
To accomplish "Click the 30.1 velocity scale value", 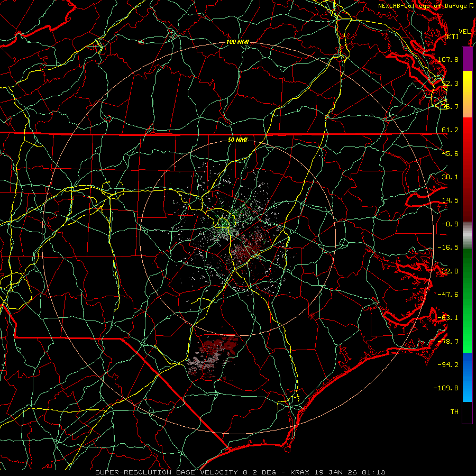I will pos(450,177).
